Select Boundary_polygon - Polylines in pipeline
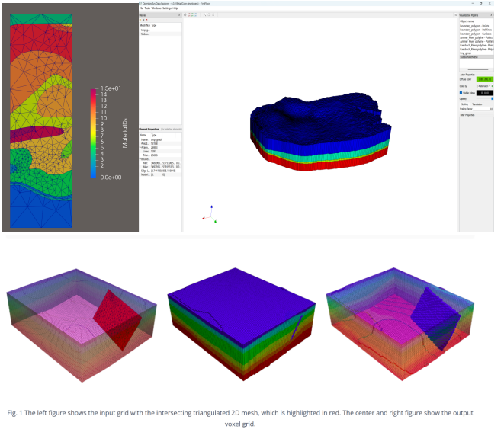Image resolution: width=504 pixels, height=429 pixels. click(x=476, y=30)
